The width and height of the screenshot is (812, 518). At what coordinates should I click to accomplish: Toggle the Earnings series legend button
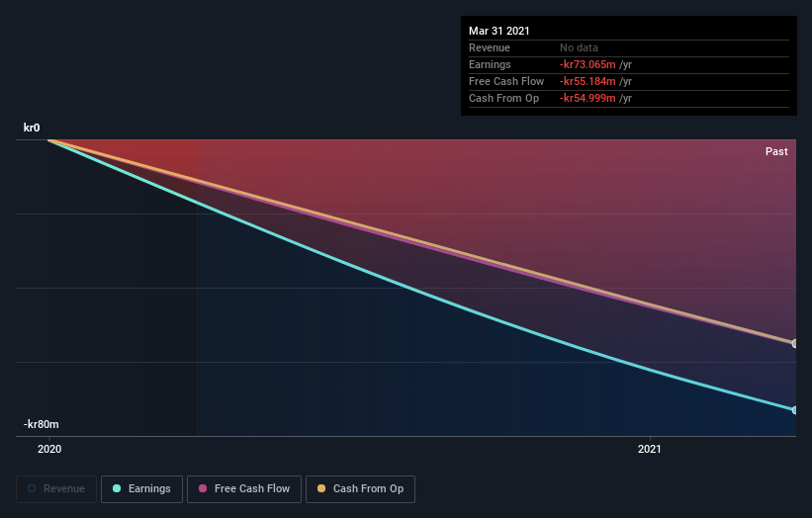[141, 489]
